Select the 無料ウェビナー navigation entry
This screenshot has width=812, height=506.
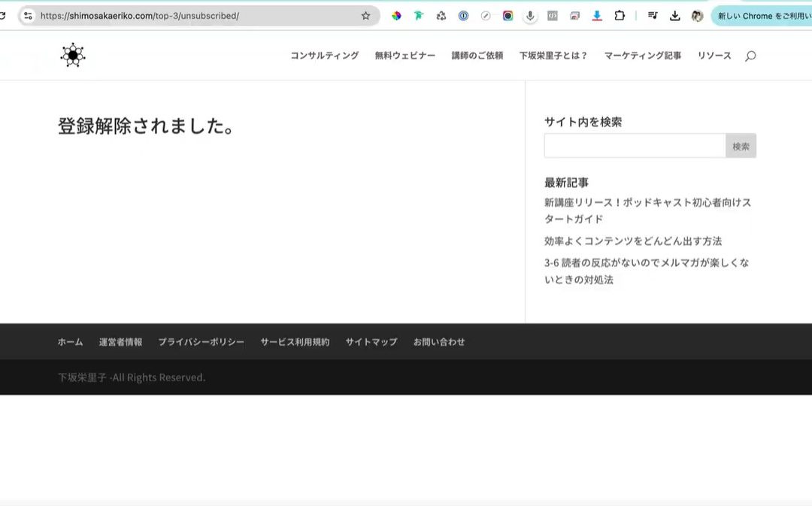[x=404, y=55]
